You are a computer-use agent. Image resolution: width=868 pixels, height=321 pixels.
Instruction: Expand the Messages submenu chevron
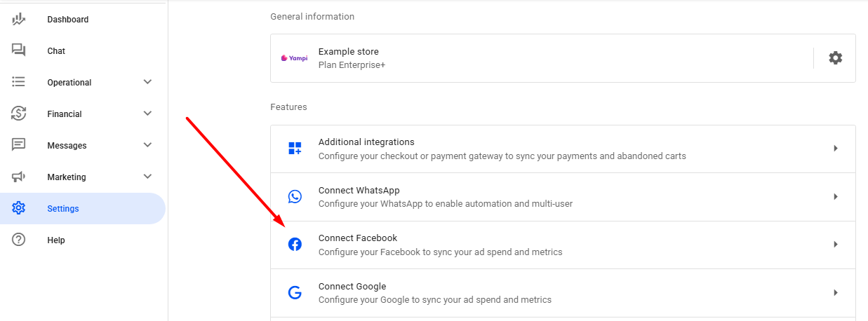click(x=147, y=145)
